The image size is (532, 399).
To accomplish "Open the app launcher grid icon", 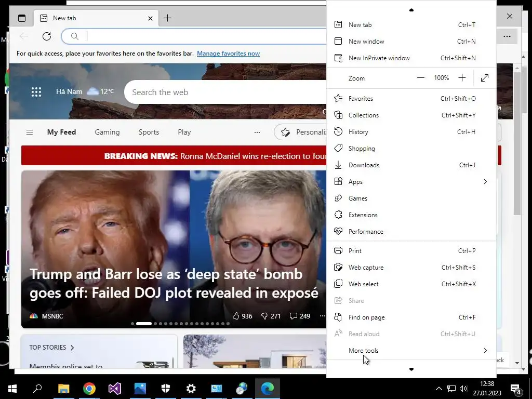I will click(x=36, y=92).
